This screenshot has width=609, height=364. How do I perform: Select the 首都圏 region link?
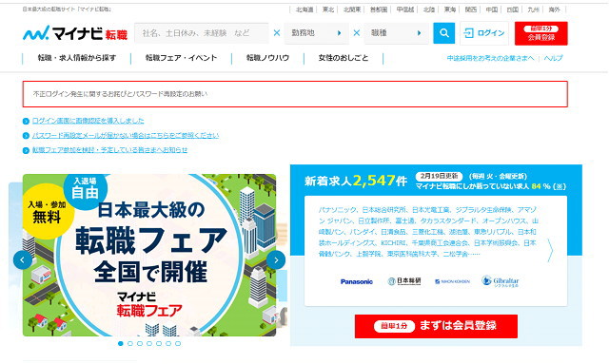coord(379,10)
